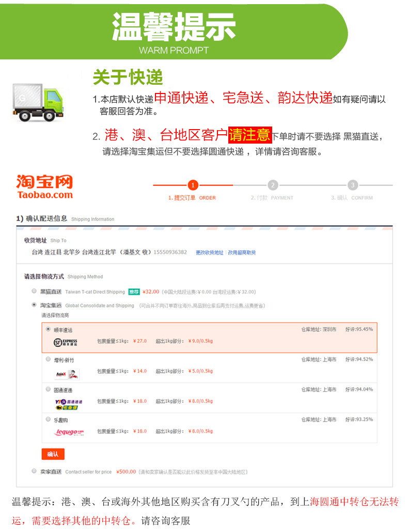The image size is (408, 532).
Task: Select the 圆通速递 carrier radio button
Action: (48, 389)
